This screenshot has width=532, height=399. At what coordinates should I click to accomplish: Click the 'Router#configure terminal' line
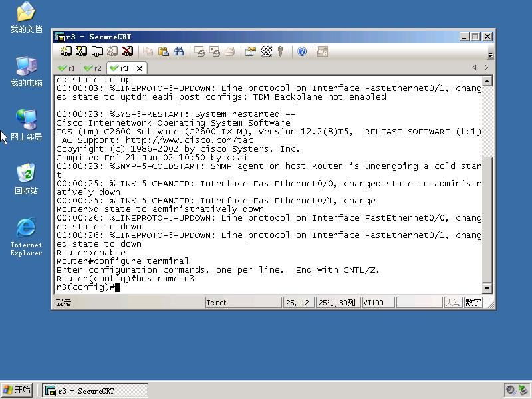(x=122, y=261)
